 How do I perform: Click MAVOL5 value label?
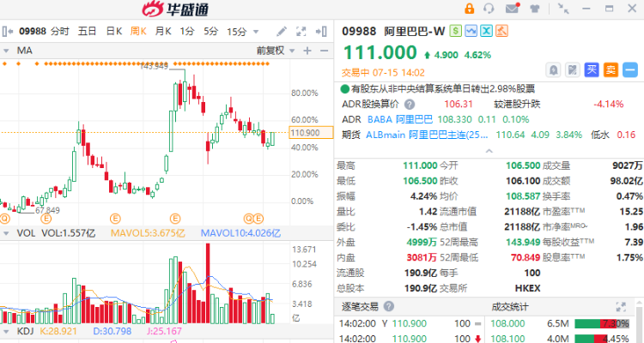[x=148, y=233]
